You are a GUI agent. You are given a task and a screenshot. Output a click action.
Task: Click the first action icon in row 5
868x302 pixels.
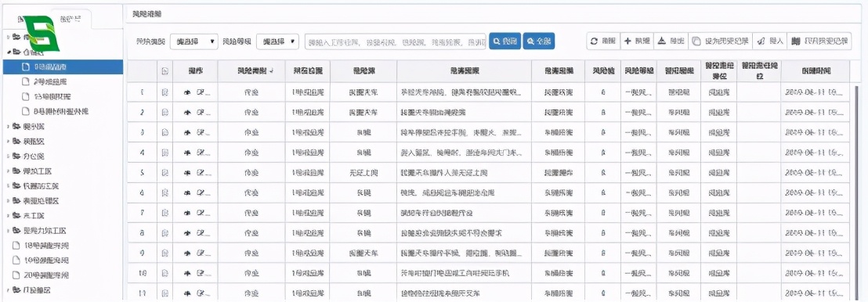[x=187, y=173]
